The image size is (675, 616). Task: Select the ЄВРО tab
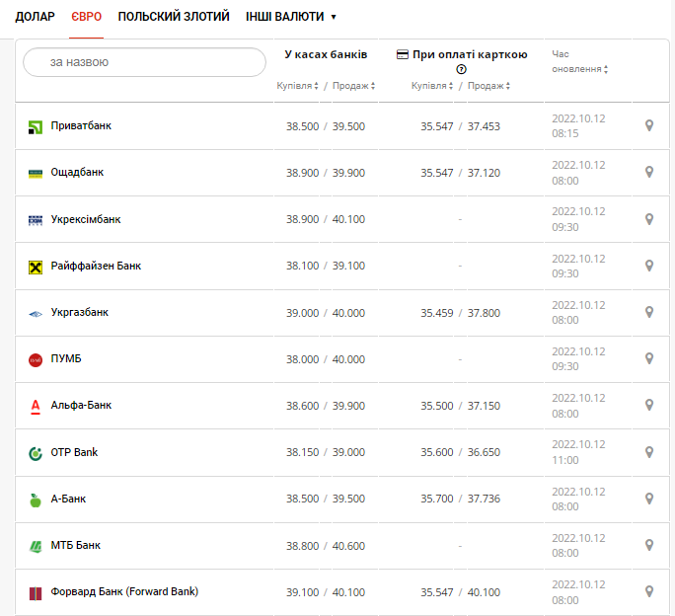(x=87, y=17)
